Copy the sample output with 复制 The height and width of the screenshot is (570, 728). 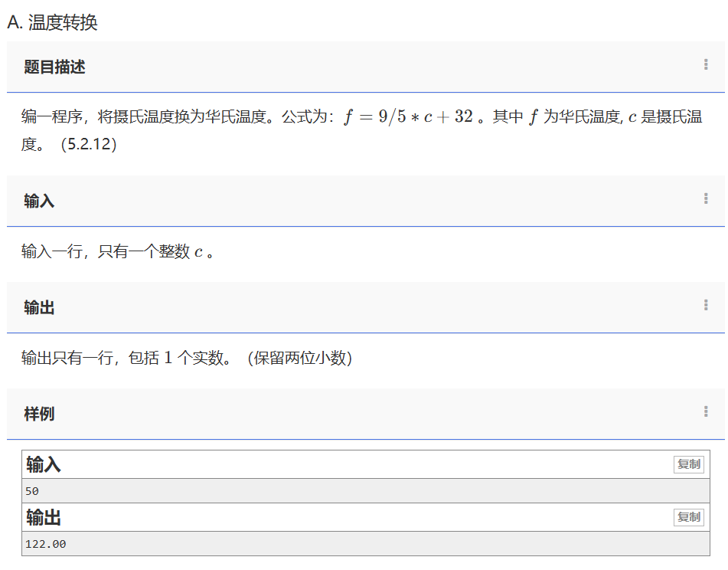point(688,517)
